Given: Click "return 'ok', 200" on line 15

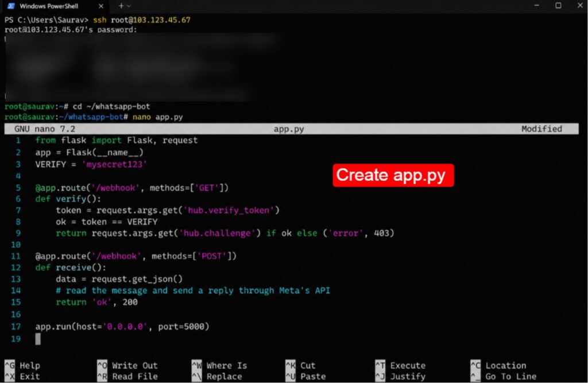Looking at the screenshot, I should tap(96, 302).
